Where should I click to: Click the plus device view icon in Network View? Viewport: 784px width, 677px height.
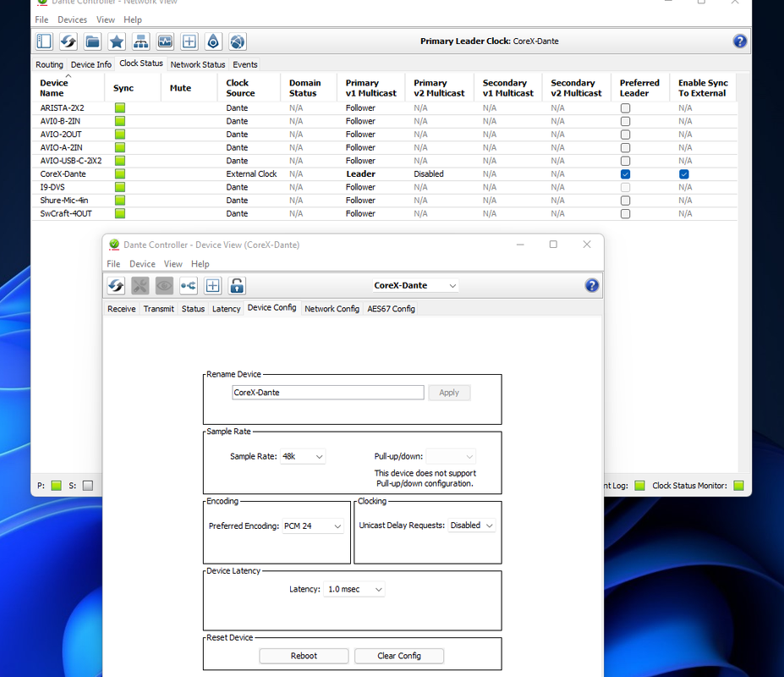coord(189,41)
